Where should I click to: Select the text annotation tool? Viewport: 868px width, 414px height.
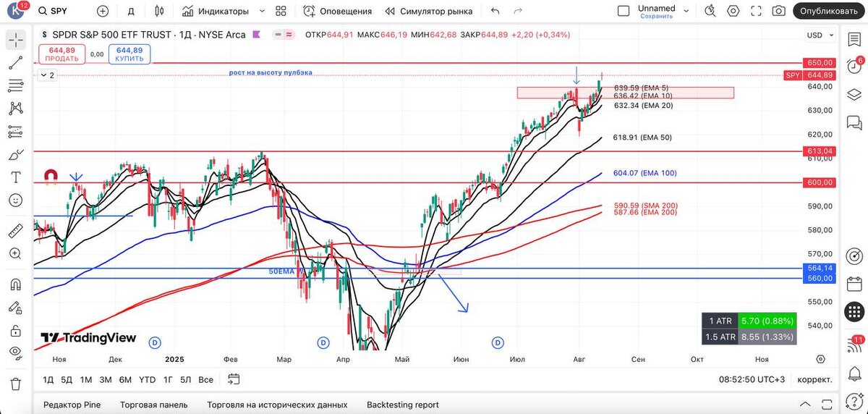pos(16,177)
